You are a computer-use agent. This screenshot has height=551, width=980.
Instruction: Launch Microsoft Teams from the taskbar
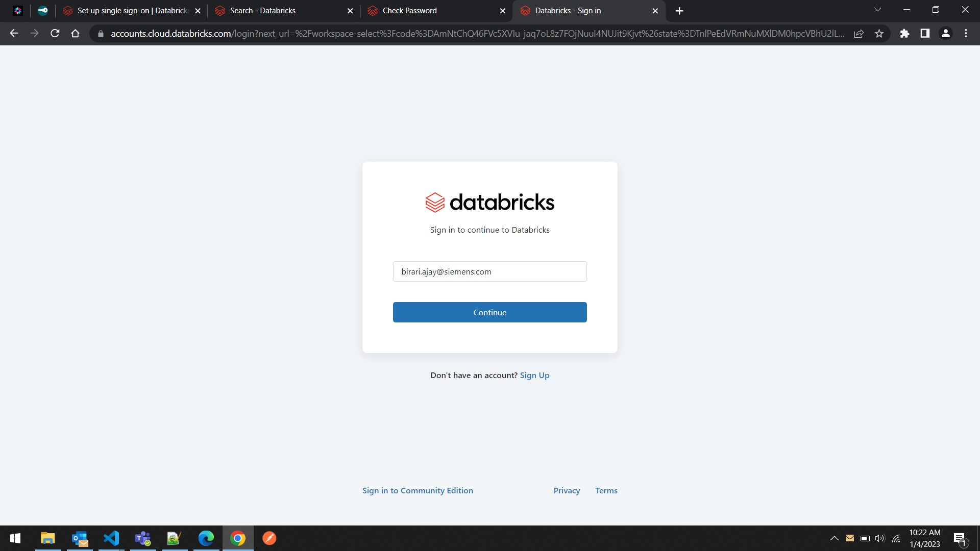click(x=143, y=538)
